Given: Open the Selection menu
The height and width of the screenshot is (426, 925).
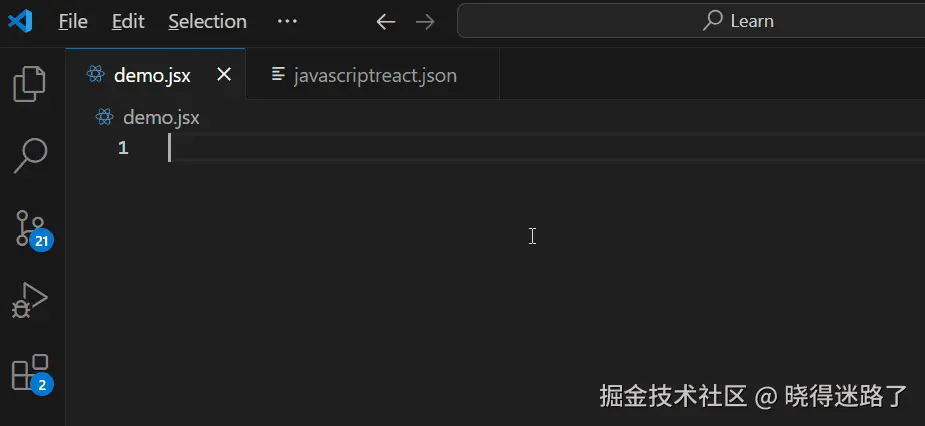Looking at the screenshot, I should 208,22.
